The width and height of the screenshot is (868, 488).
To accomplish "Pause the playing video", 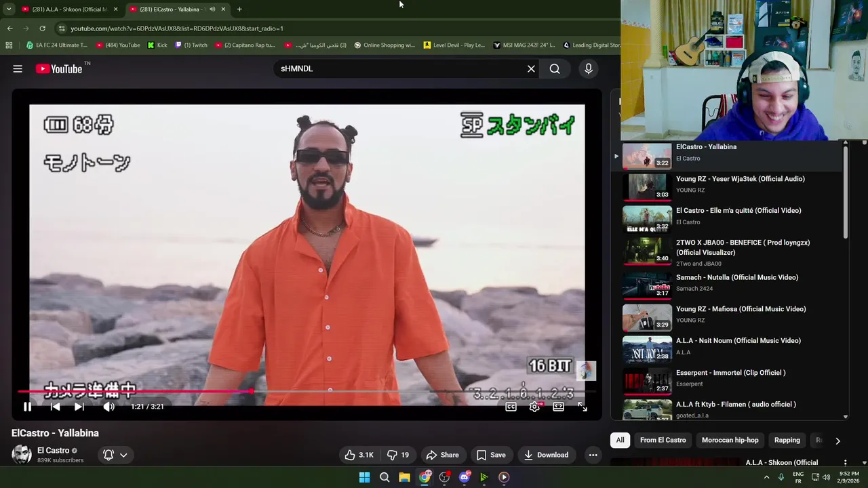I will tap(27, 407).
